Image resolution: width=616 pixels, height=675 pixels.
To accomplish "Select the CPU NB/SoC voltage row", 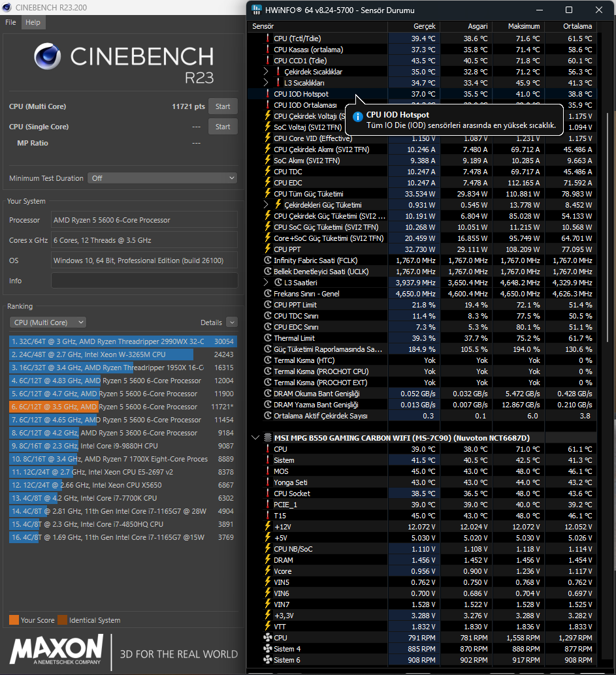I will [x=423, y=549].
